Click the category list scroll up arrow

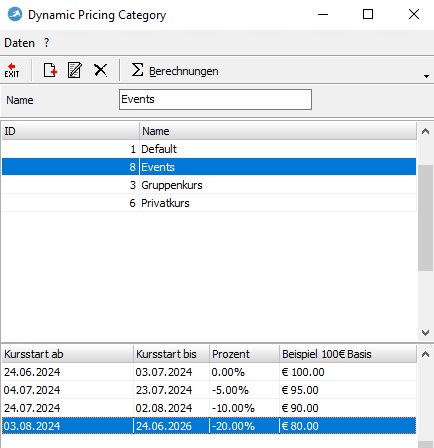tap(425, 131)
